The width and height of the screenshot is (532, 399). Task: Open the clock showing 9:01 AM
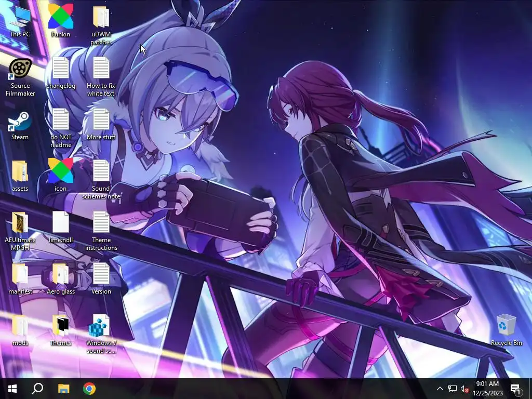(x=487, y=389)
